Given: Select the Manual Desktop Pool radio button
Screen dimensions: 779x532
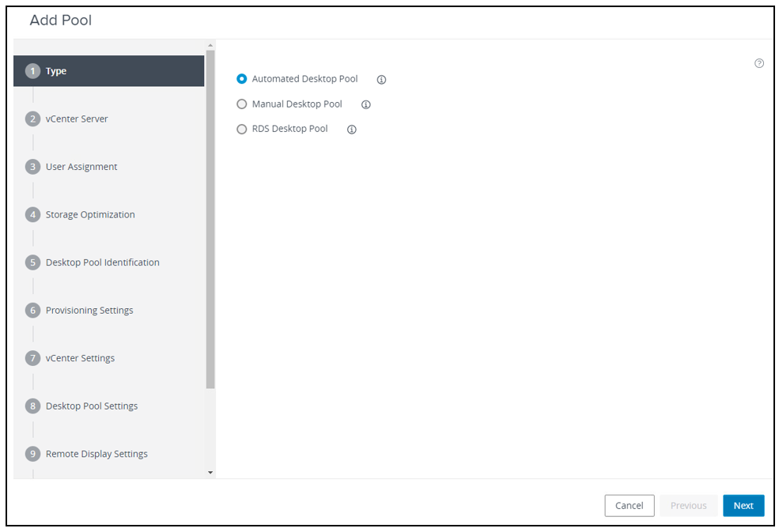Looking at the screenshot, I should click(241, 104).
